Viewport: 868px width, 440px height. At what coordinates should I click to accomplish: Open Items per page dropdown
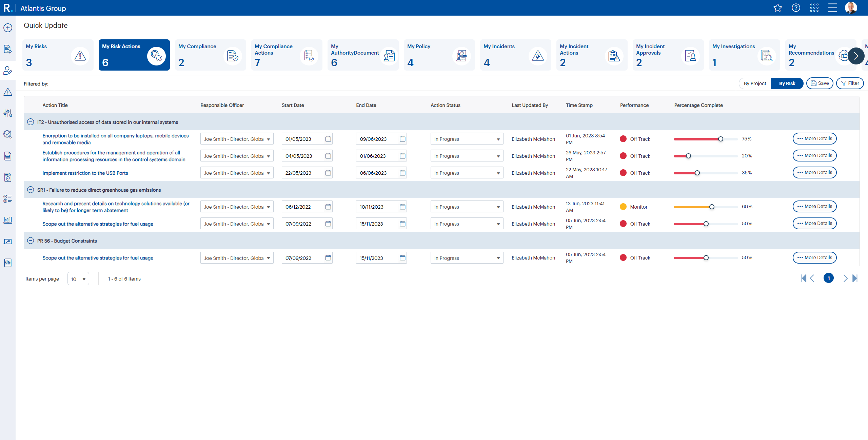point(78,279)
